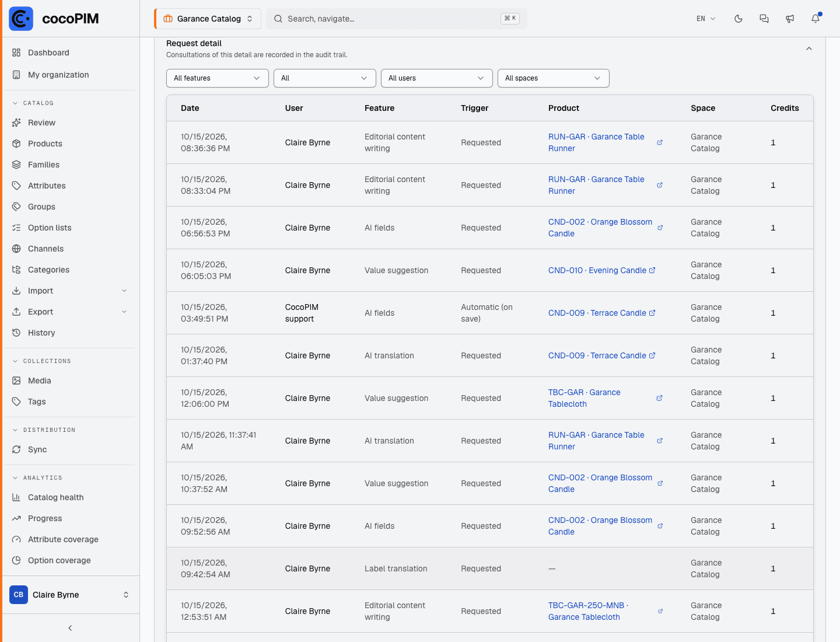Open the All features filter dropdown

pos(218,78)
